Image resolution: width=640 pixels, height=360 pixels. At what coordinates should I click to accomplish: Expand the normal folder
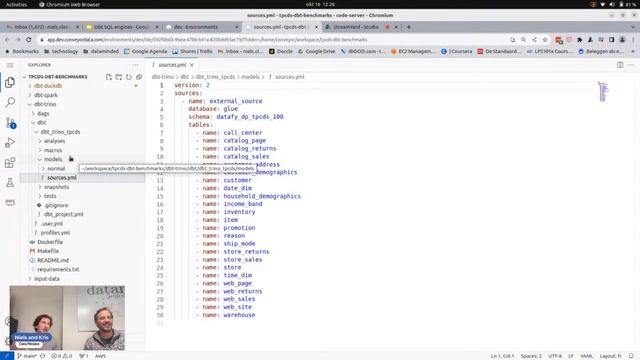[56, 169]
